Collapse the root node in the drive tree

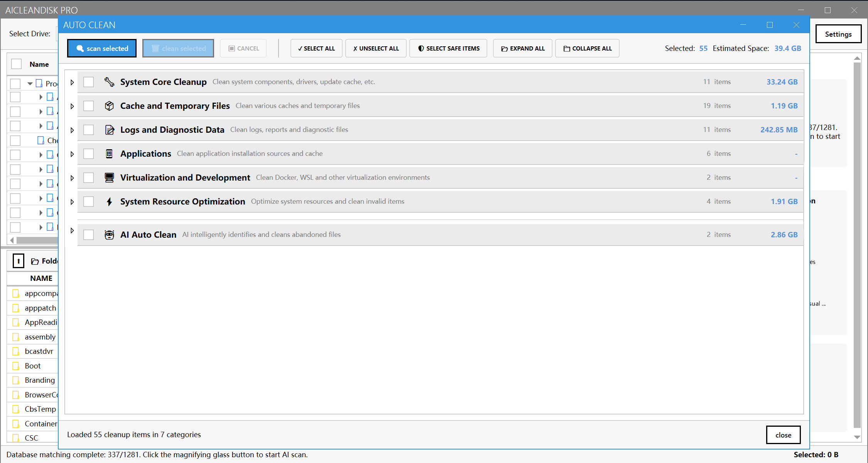(x=30, y=83)
